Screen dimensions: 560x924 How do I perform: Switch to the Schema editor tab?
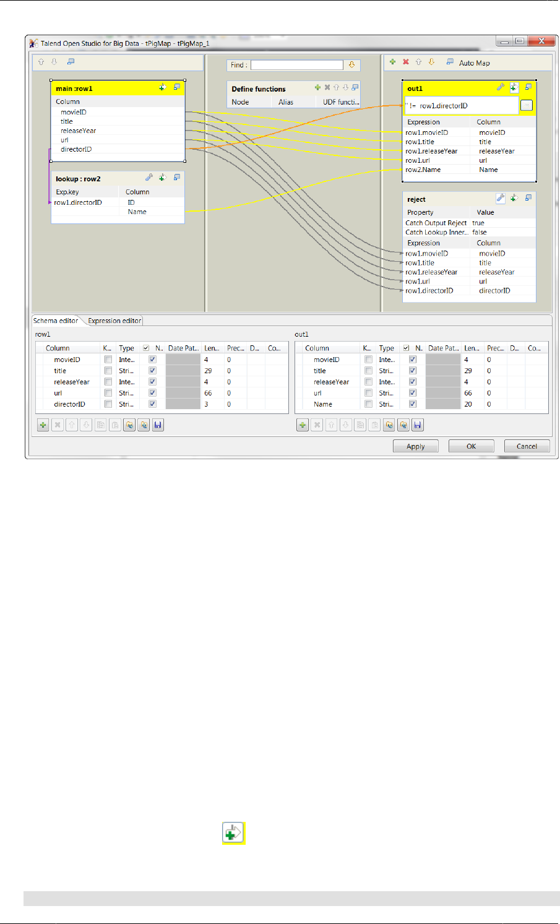[x=56, y=321]
